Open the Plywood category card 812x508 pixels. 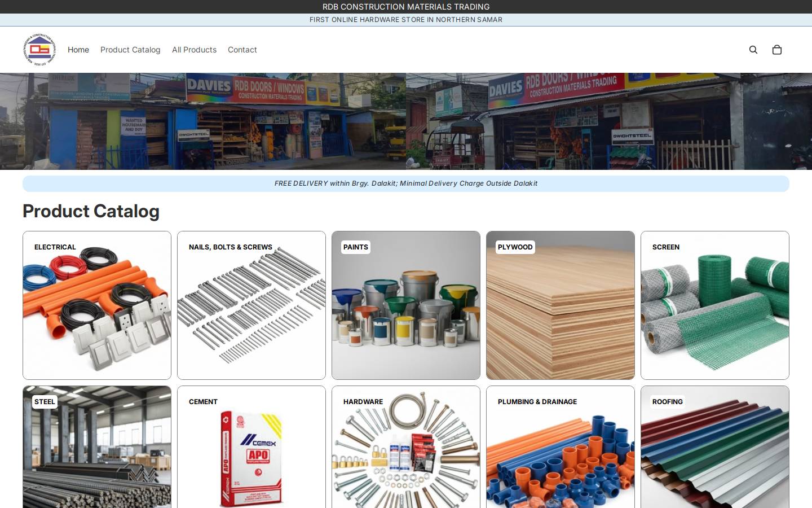(561, 305)
